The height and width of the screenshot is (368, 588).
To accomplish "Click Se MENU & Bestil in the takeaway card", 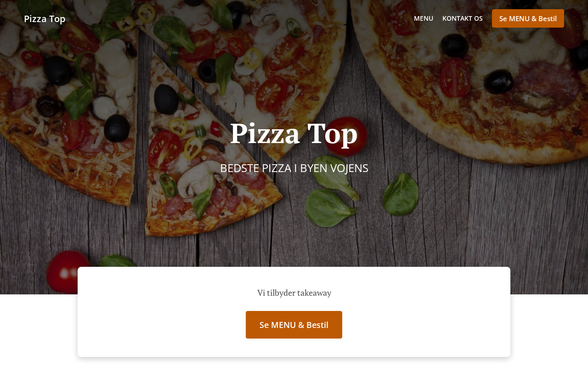I will tap(294, 325).
